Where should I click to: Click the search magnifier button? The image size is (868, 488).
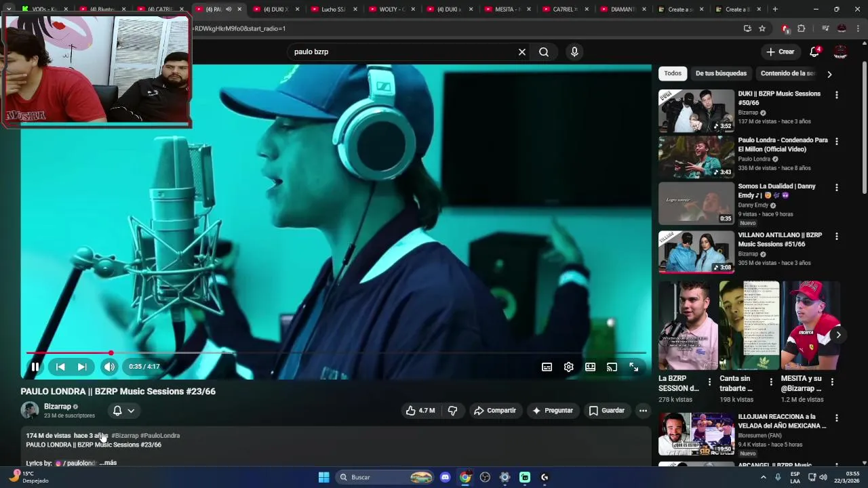(x=544, y=52)
